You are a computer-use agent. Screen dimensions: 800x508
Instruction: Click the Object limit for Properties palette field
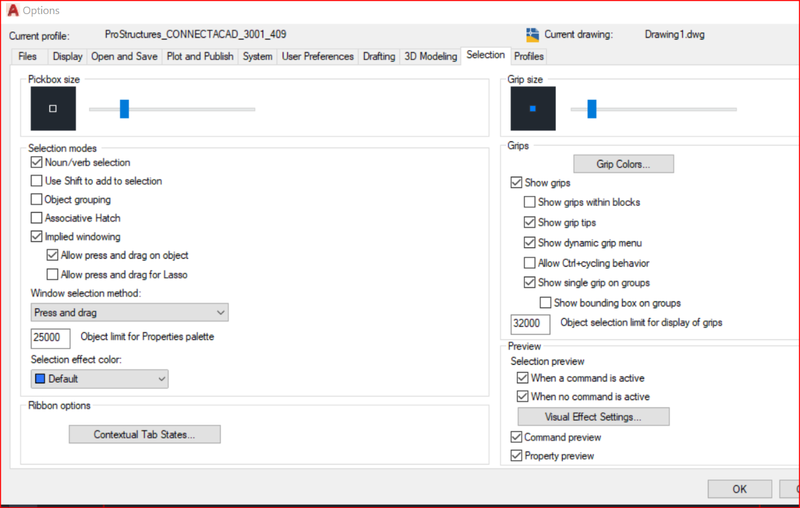tap(50, 337)
